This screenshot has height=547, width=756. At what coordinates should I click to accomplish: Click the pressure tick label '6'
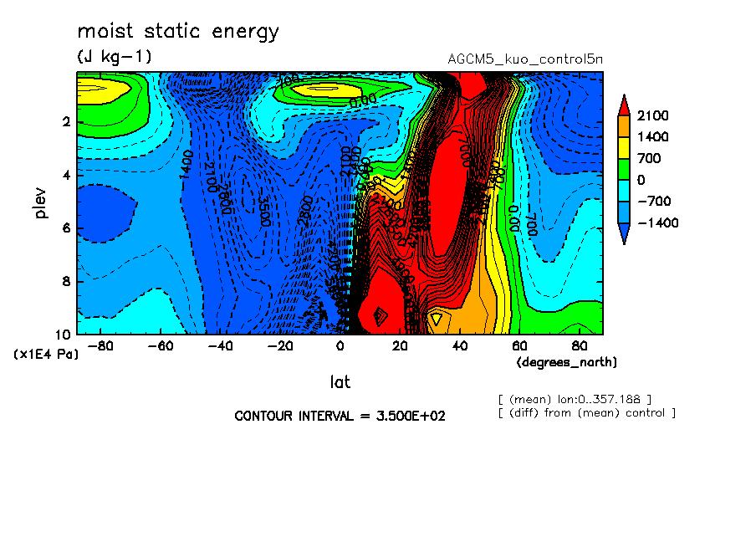(66, 227)
